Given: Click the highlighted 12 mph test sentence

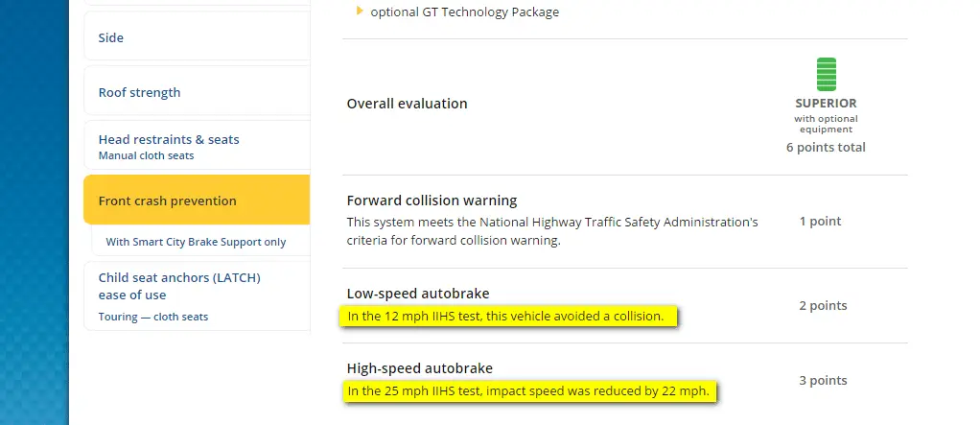Looking at the screenshot, I should [505, 316].
